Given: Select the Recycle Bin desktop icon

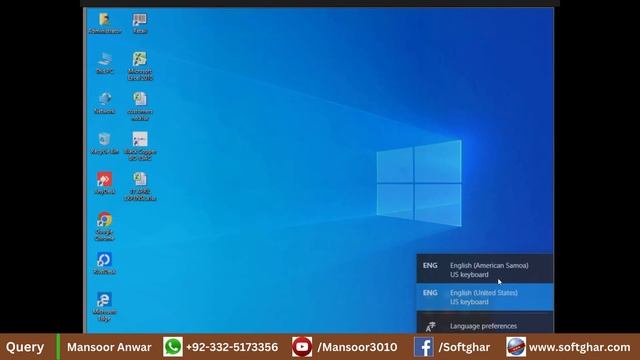Looking at the screenshot, I should [104, 143].
